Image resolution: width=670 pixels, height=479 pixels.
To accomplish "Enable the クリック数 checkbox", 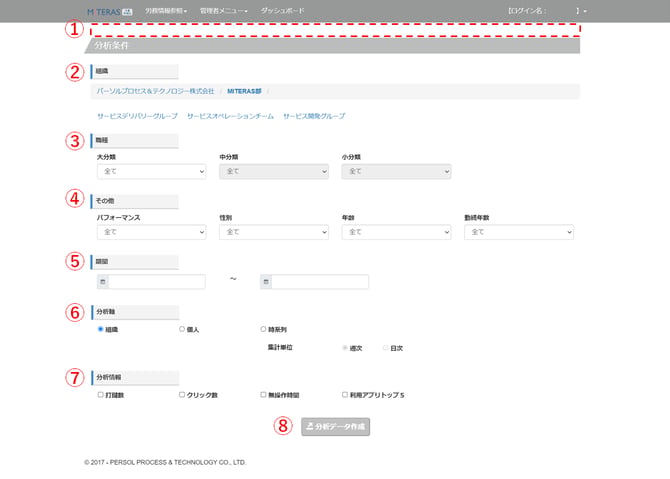I will coord(182,395).
